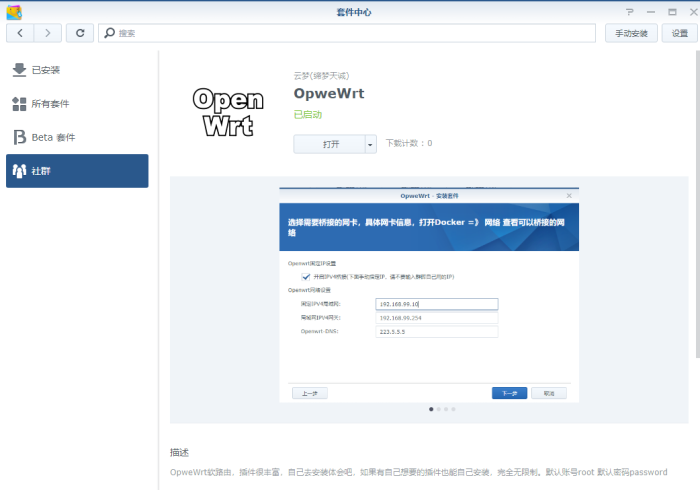Click the Package Center app icon in title bar

point(14,11)
